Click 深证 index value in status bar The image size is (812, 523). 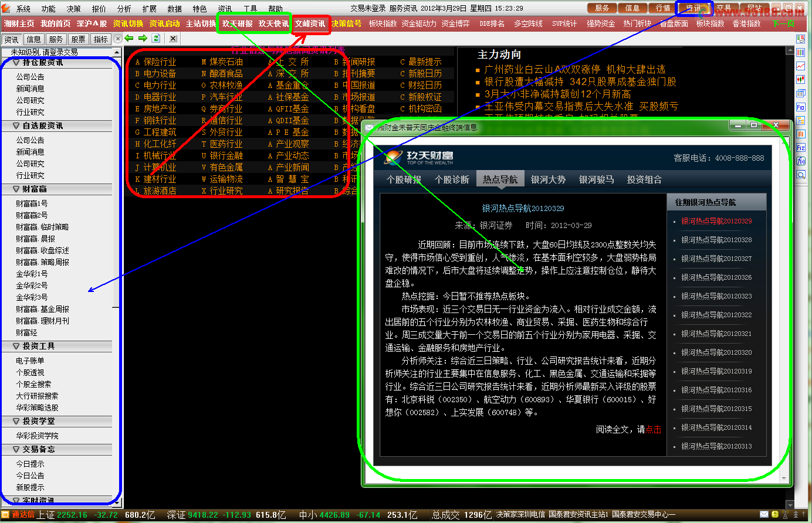(x=202, y=515)
